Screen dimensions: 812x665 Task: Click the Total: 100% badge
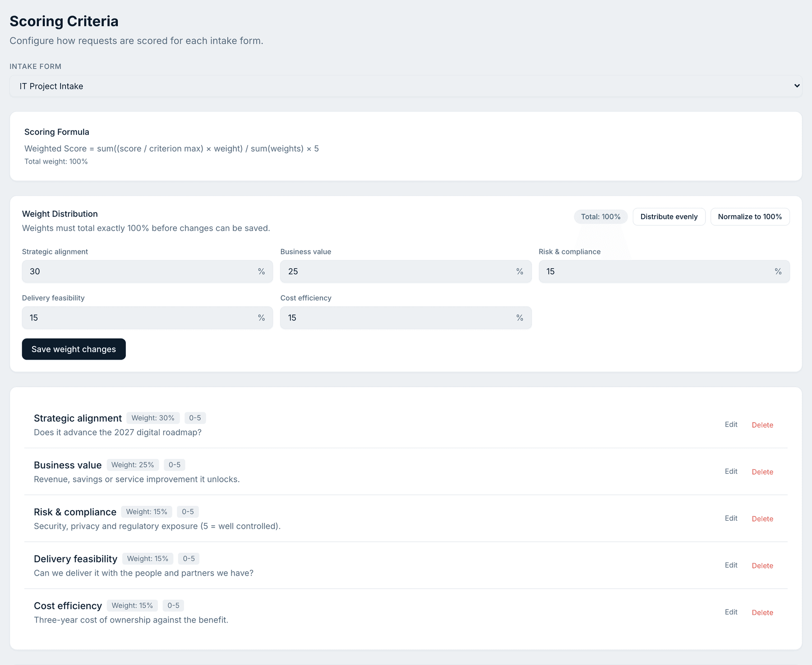600,217
